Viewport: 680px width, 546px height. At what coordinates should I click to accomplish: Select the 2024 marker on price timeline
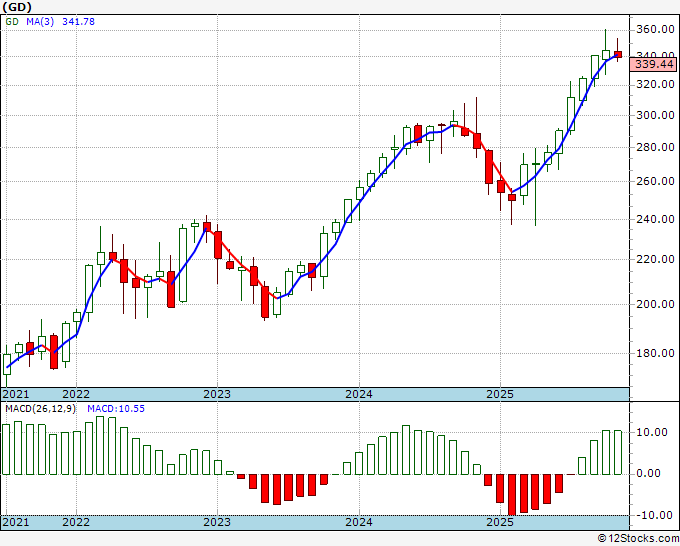pos(359,394)
